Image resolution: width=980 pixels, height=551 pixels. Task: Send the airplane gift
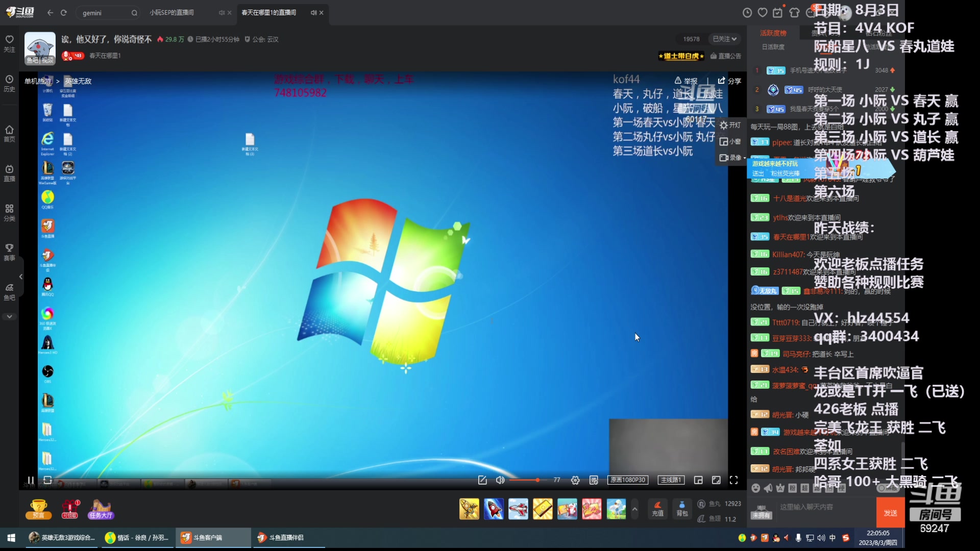[518, 509]
